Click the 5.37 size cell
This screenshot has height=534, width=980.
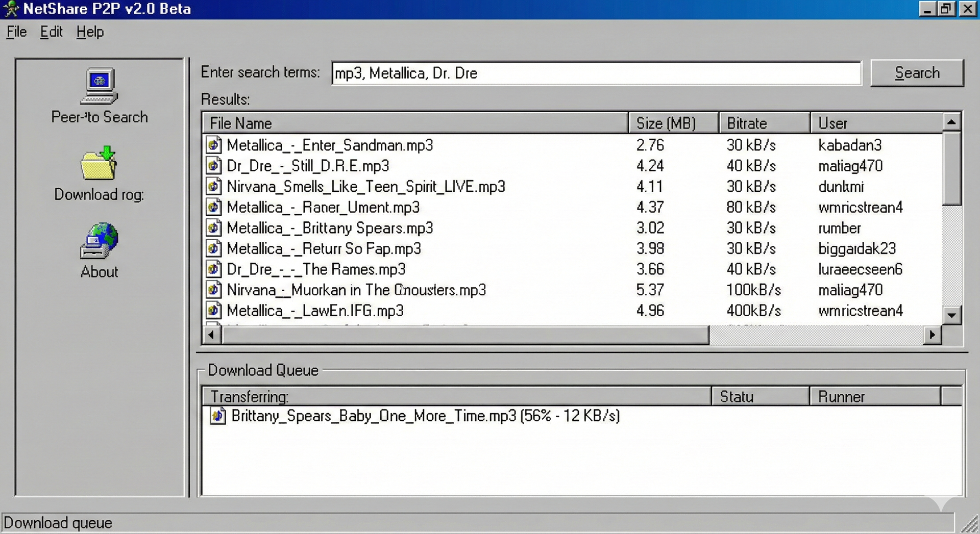[650, 290]
